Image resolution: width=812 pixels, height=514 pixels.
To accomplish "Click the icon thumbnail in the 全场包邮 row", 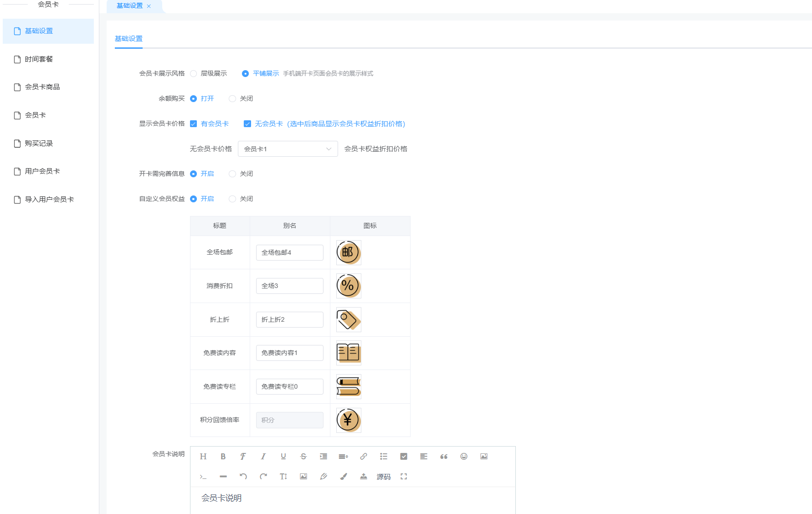I will tap(349, 253).
